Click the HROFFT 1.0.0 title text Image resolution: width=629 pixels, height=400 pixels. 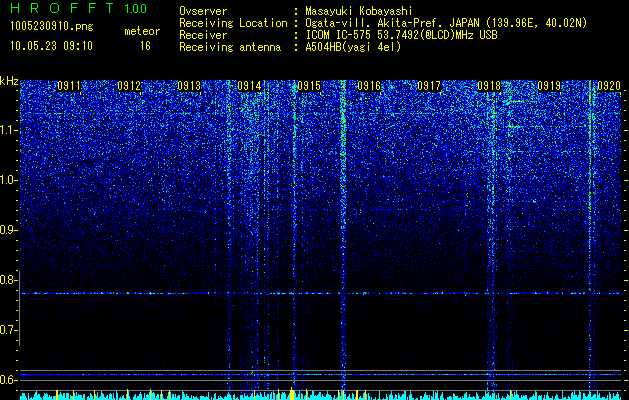[79, 8]
